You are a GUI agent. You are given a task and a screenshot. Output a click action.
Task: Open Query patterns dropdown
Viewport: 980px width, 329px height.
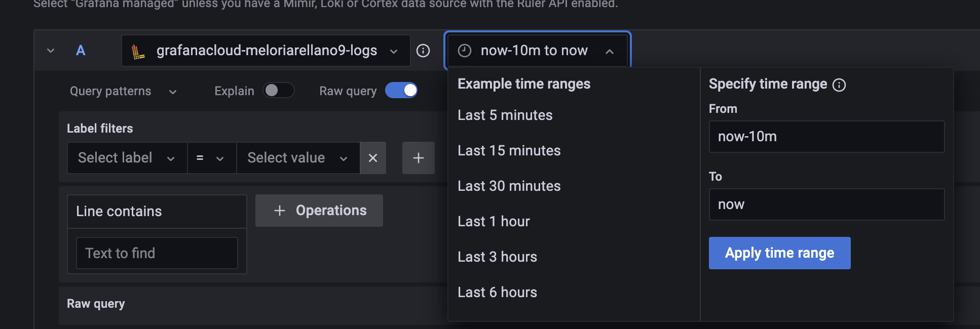coord(123,91)
